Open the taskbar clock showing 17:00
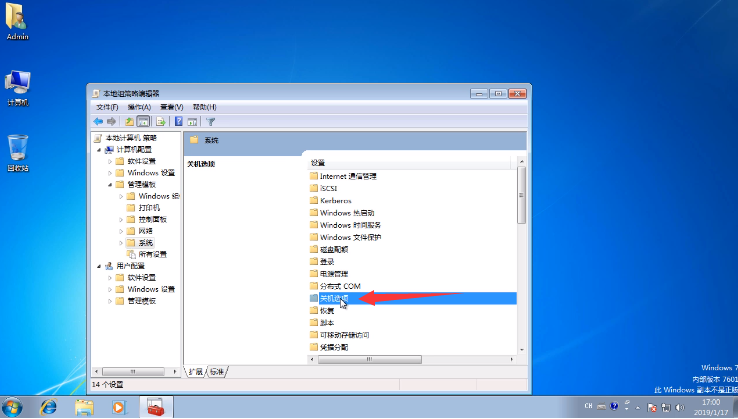The height and width of the screenshot is (419, 738). coord(713,407)
